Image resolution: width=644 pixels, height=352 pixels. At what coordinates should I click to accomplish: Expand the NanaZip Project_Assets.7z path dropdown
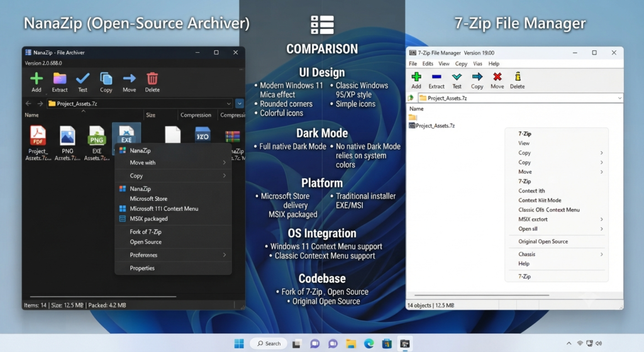229,104
